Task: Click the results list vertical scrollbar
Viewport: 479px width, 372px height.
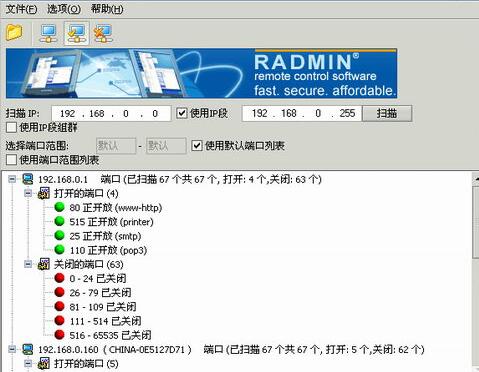Action: (476, 272)
